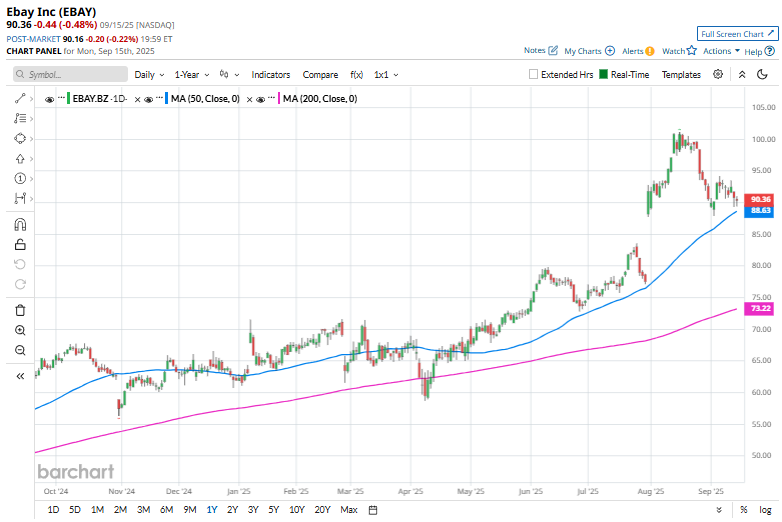Select the numbered circle annotation tool
The width and height of the screenshot is (782, 522).
(20, 178)
